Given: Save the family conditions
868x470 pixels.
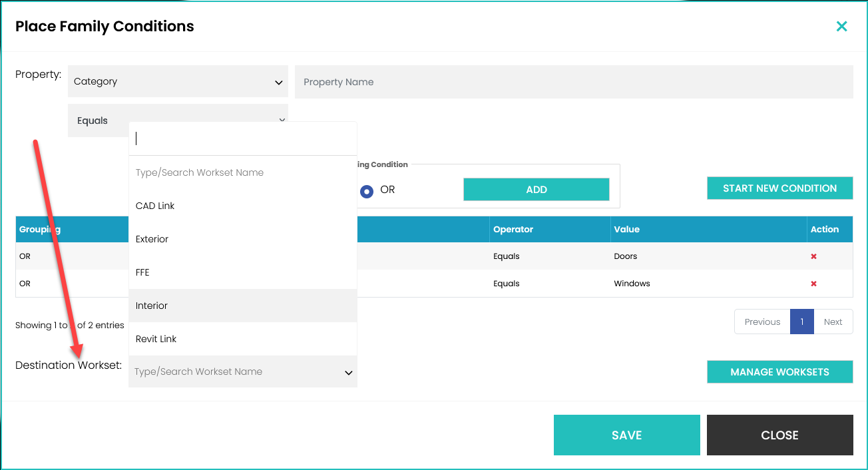Looking at the screenshot, I should click(626, 435).
